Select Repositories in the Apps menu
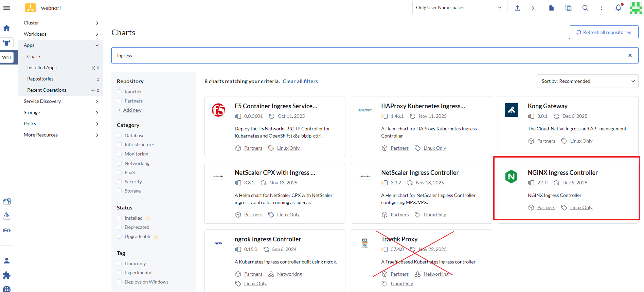The height and width of the screenshot is (292, 644). click(40, 79)
